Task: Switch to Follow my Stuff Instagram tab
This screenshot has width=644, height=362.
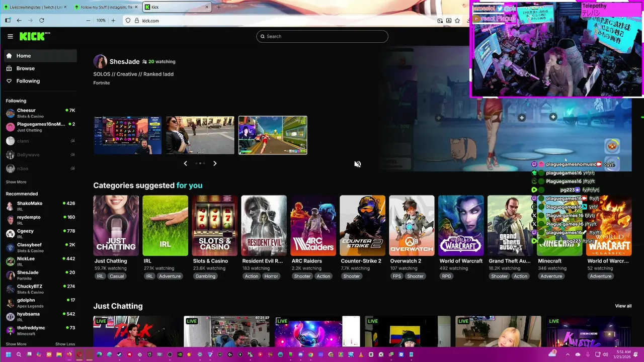Action: tap(106, 7)
